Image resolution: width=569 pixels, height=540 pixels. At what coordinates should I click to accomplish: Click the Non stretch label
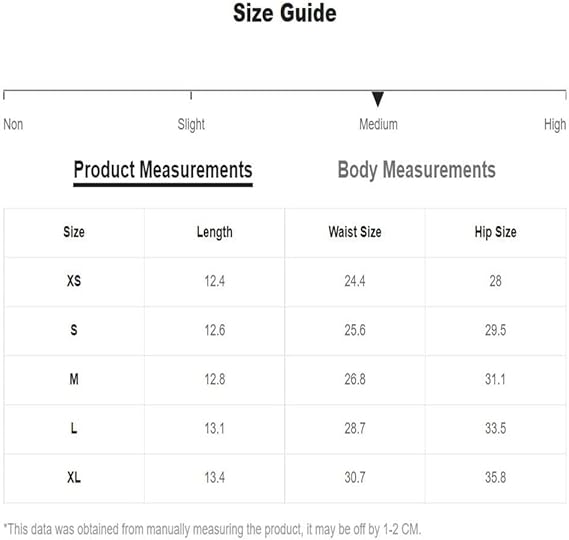click(x=13, y=124)
